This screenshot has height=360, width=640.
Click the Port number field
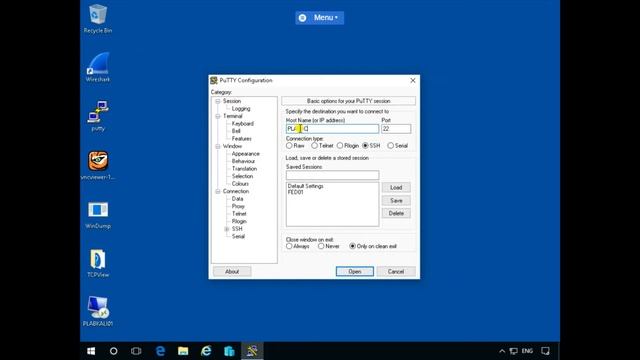click(396, 129)
